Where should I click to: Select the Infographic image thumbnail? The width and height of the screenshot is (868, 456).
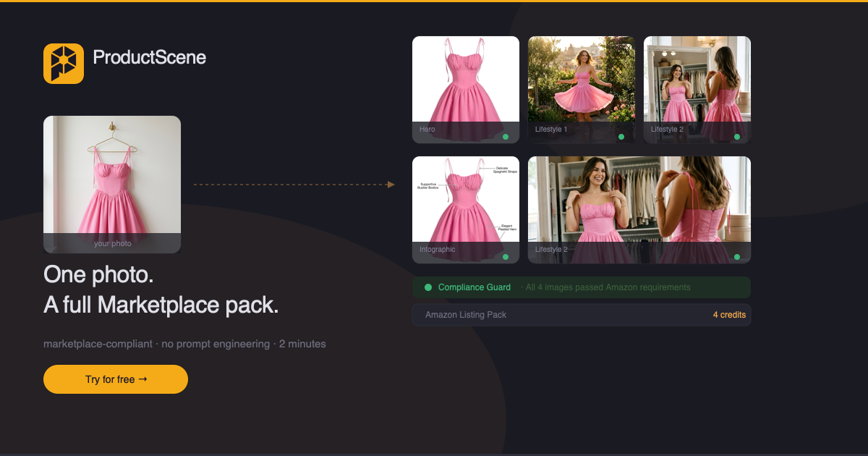click(x=466, y=210)
